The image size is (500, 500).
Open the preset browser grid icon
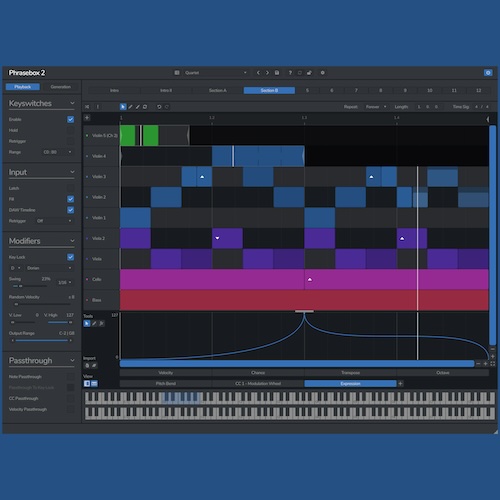177,73
